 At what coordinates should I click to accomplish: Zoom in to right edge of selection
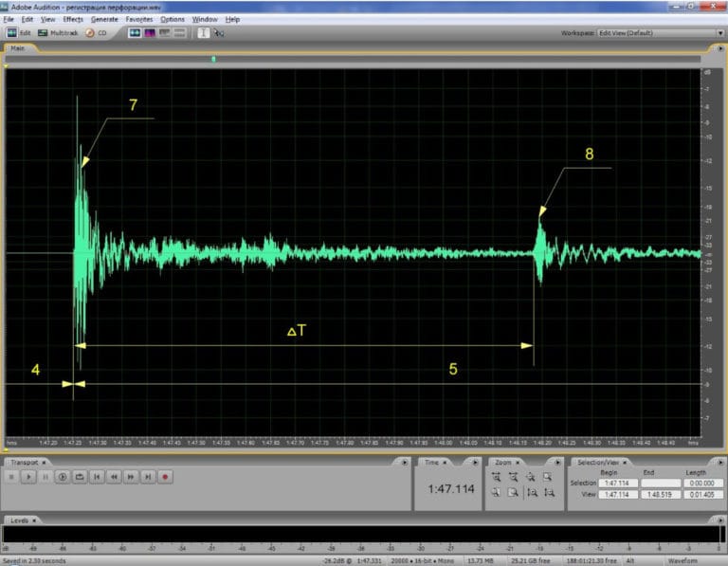513,493
